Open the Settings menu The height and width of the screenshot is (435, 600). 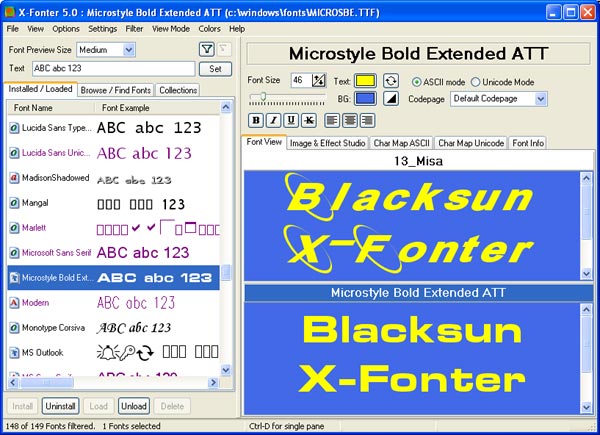coord(103,29)
